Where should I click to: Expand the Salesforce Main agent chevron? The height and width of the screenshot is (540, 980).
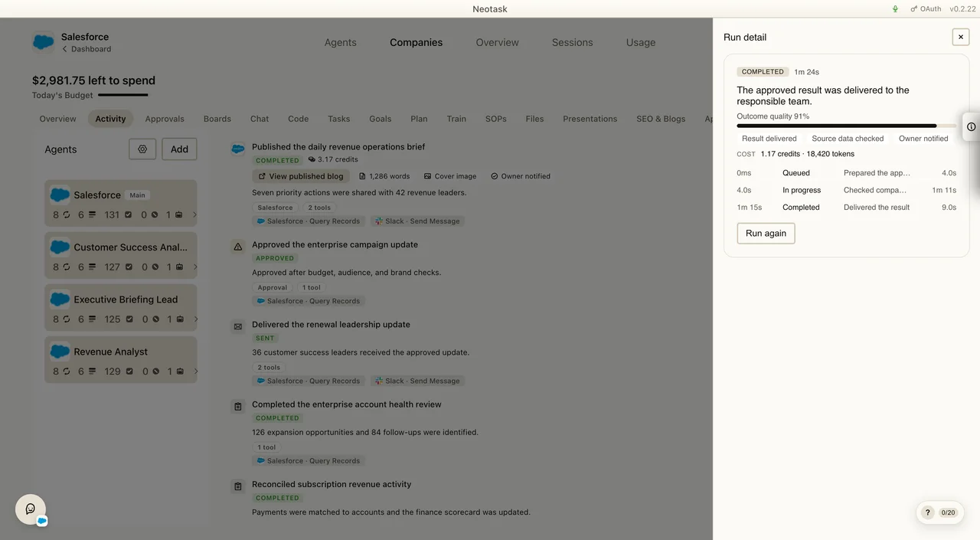click(x=194, y=215)
